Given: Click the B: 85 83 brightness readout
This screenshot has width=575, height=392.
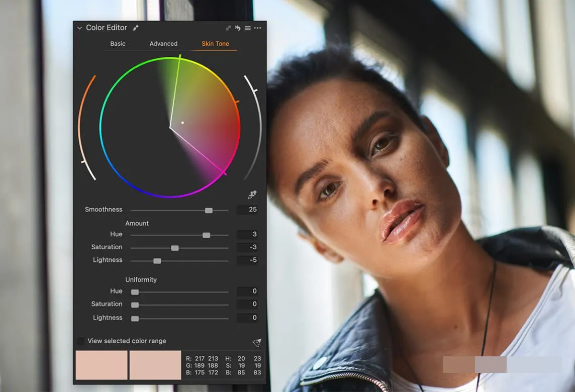Looking at the screenshot, I should (x=243, y=372).
